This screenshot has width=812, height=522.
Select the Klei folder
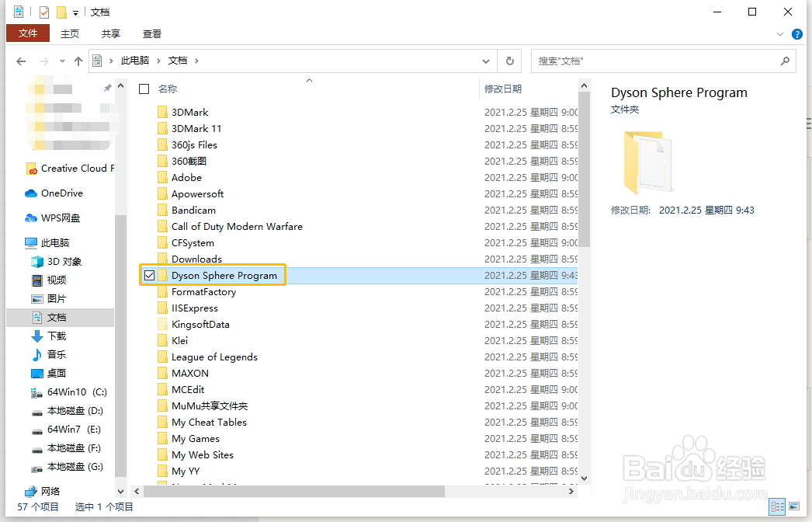pyautogui.click(x=179, y=340)
